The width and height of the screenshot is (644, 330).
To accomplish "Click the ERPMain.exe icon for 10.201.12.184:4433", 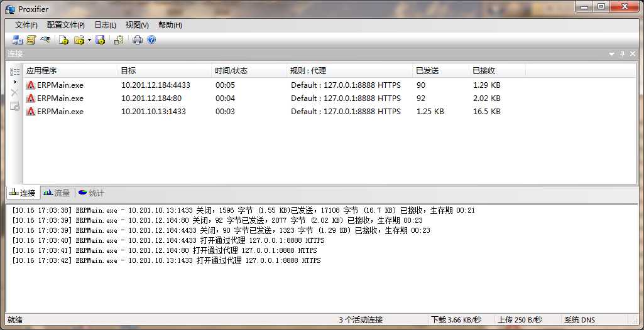I will (31, 85).
